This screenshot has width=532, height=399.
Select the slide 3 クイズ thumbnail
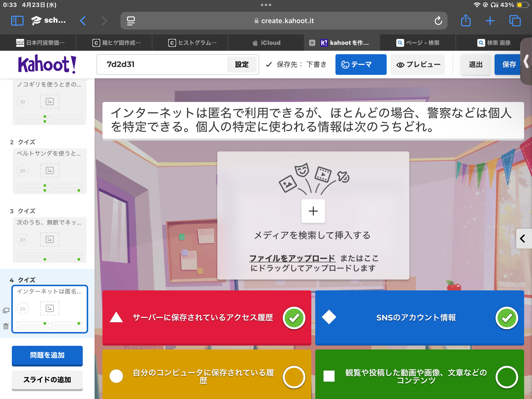pyautogui.click(x=50, y=240)
